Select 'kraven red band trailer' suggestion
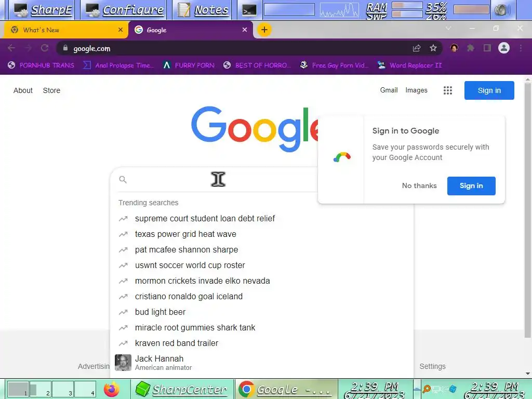This screenshot has height=399, width=532. 177,343
